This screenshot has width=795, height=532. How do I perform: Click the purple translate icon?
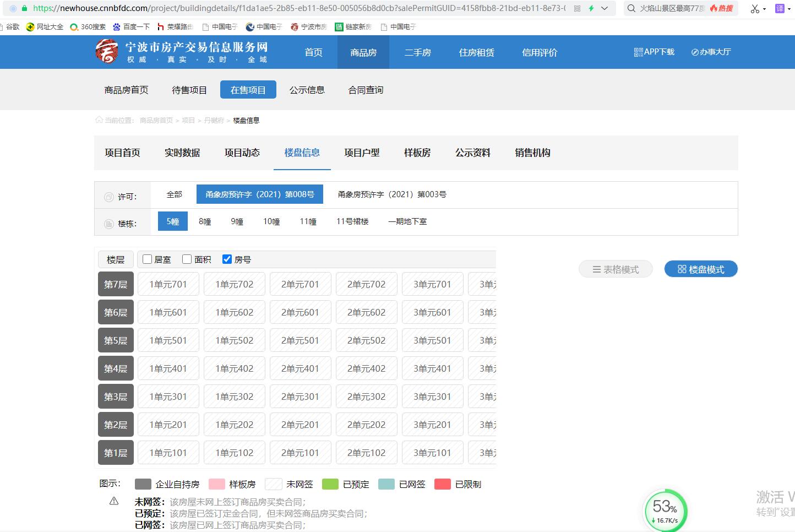pos(780,8)
